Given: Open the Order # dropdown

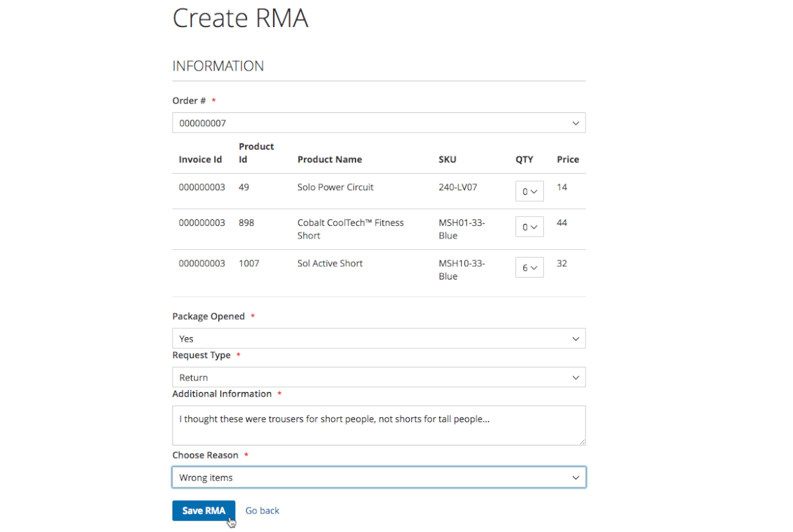Looking at the screenshot, I should coord(379,123).
